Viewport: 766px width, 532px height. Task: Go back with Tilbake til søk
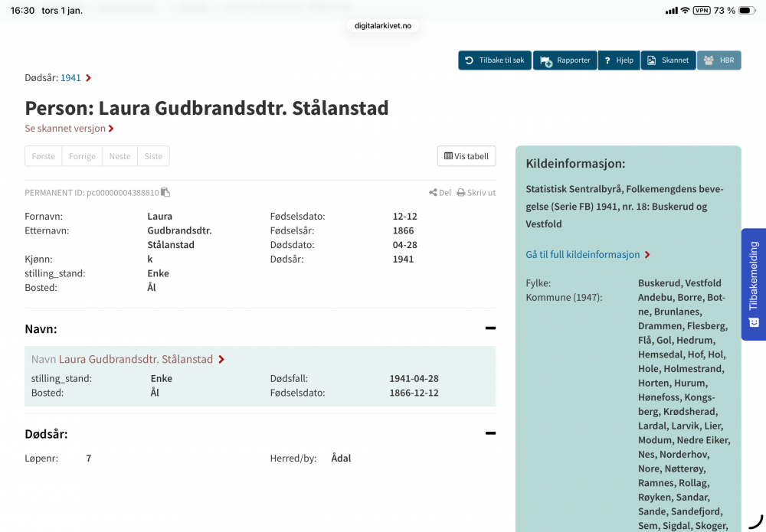(495, 60)
